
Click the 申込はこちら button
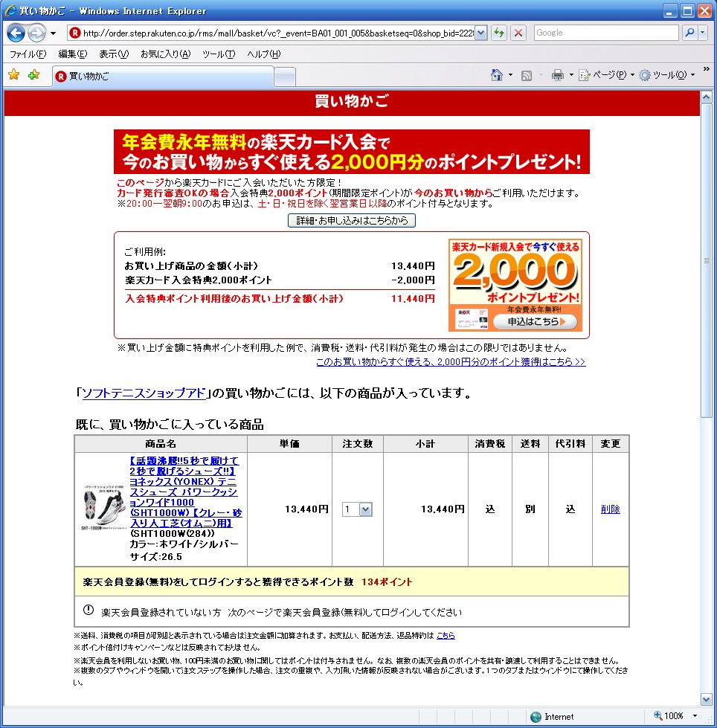536,321
